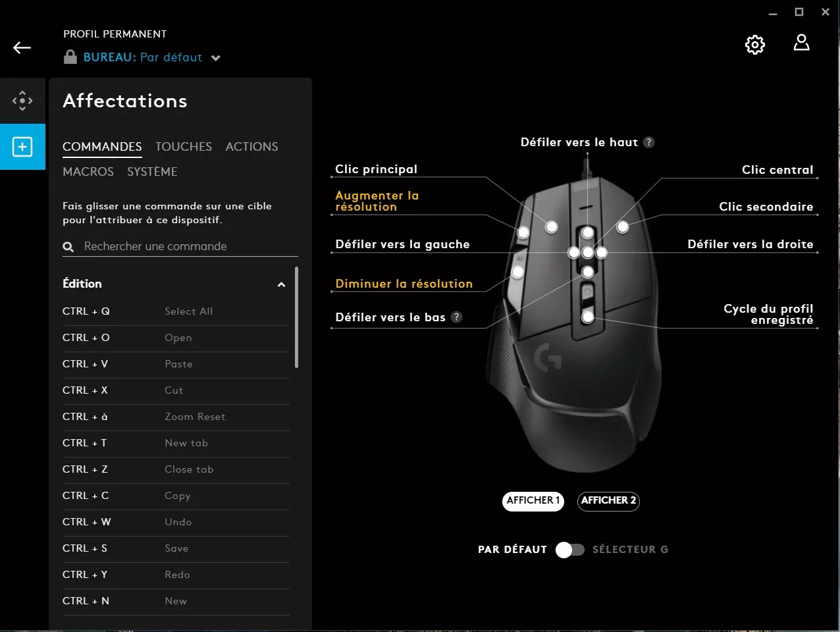Screen dimensions: 840x632
Task: Click help icon next to Défiler vers le haut
Action: point(648,142)
